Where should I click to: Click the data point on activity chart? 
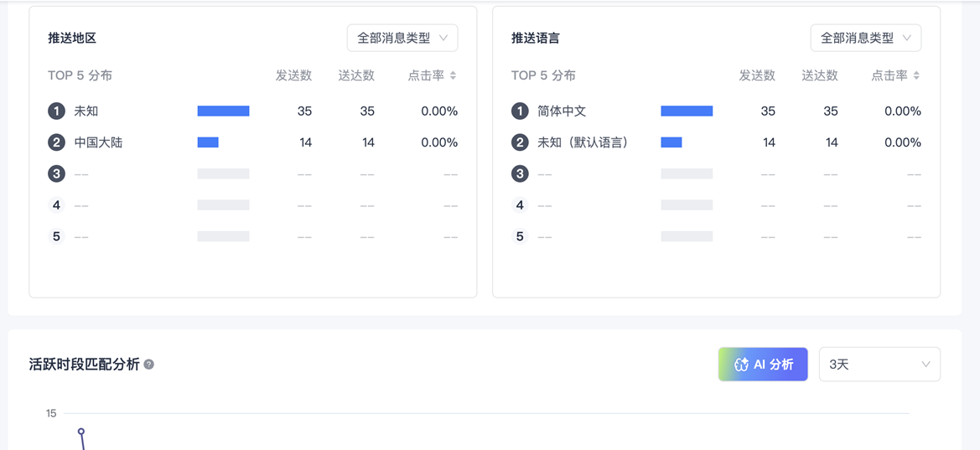pyautogui.click(x=81, y=432)
